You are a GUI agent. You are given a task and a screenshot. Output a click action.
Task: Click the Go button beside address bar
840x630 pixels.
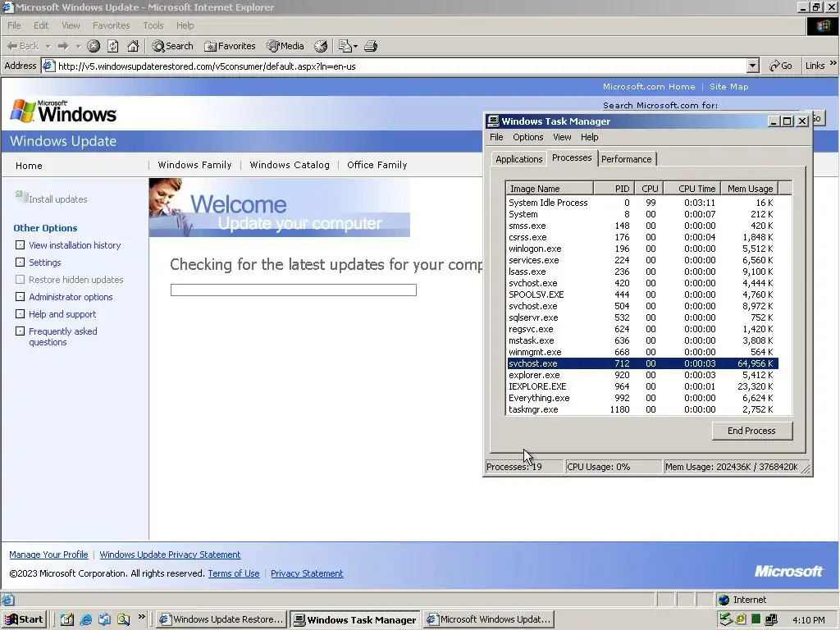pos(781,66)
